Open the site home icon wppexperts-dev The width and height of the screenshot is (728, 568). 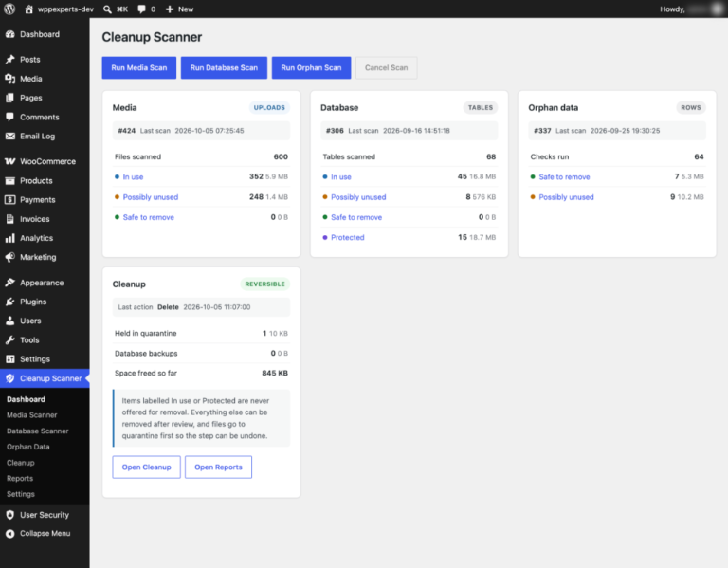(28, 9)
